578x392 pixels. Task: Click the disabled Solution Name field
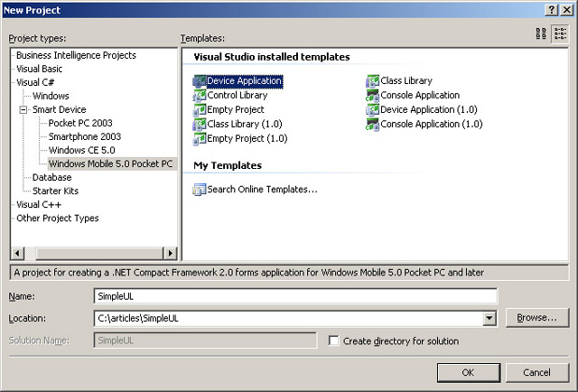tap(205, 341)
